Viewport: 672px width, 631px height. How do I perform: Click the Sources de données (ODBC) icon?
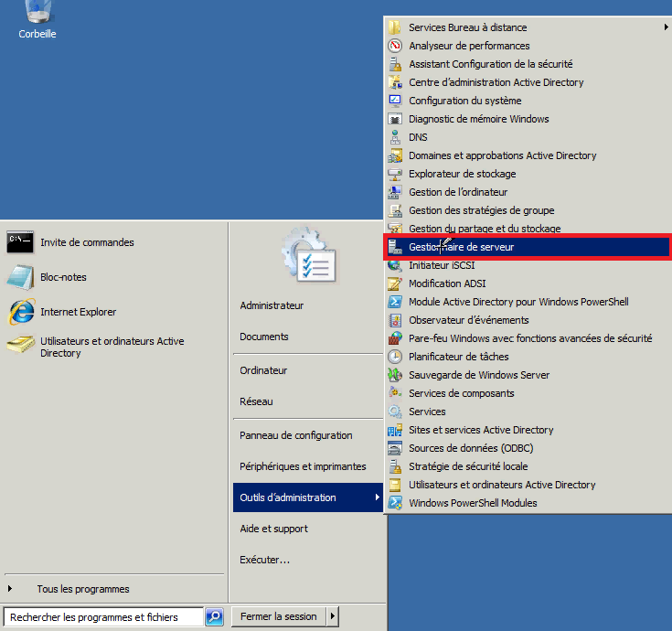pos(395,448)
